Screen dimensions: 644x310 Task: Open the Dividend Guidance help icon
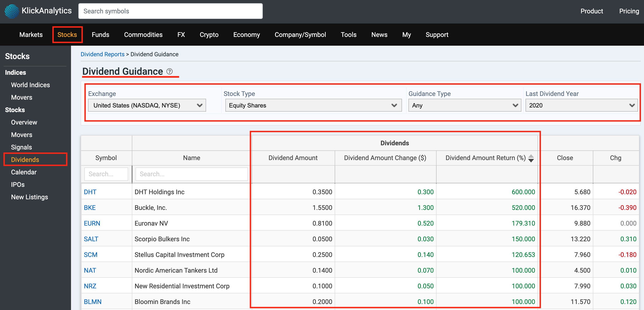click(169, 72)
